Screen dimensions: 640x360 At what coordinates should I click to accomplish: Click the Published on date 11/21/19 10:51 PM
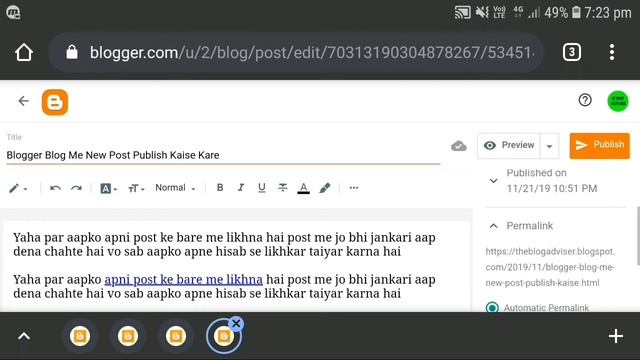point(552,189)
